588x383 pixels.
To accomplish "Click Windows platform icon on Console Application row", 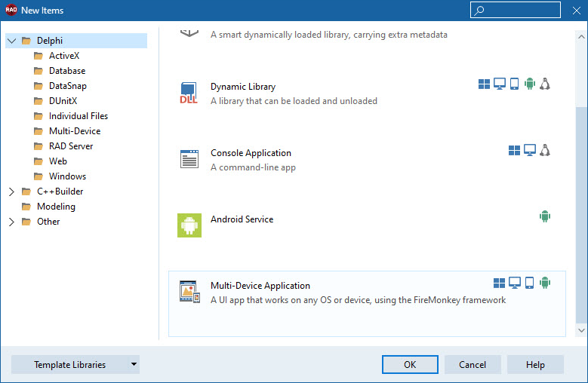I will 514,151.
